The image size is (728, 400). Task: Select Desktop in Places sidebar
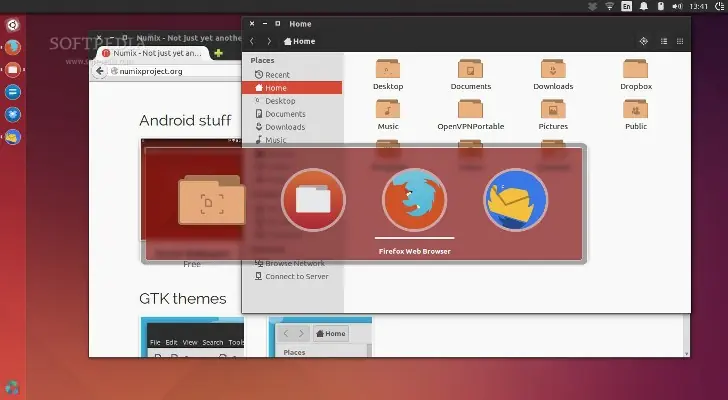pyautogui.click(x=292, y=101)
